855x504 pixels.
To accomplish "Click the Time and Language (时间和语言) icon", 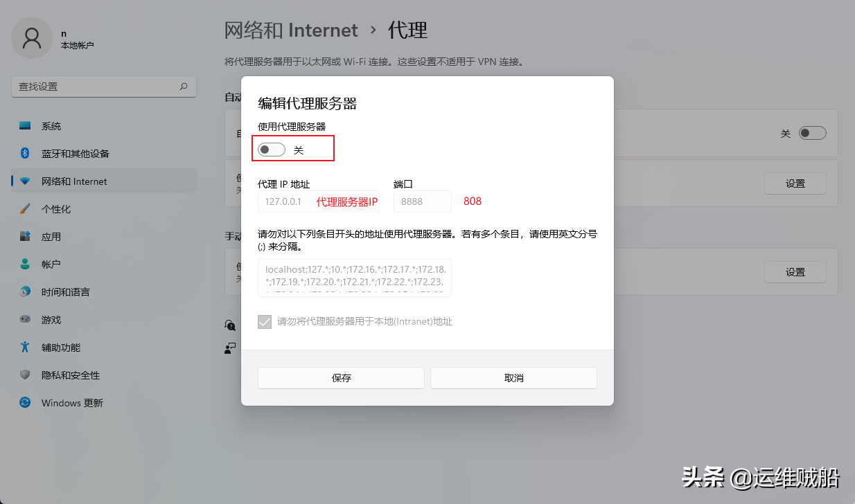I will [x=26, y=292].
